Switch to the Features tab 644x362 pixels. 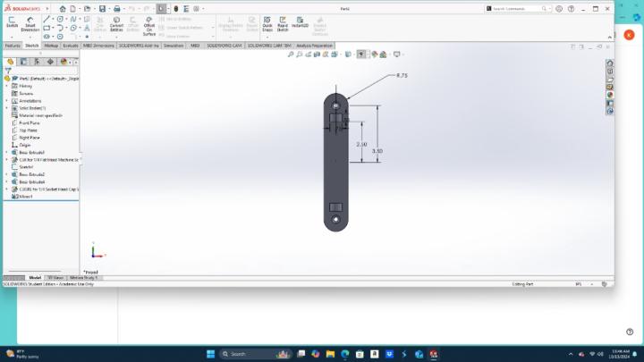point(13,45)
